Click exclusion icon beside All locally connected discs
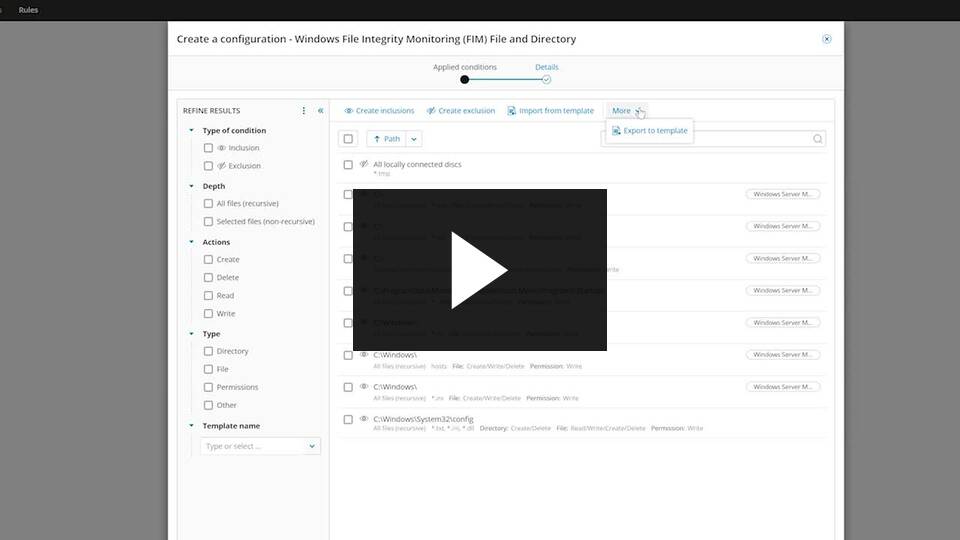Viewport: 960px width, 540px height. click(x=364, y=164)
